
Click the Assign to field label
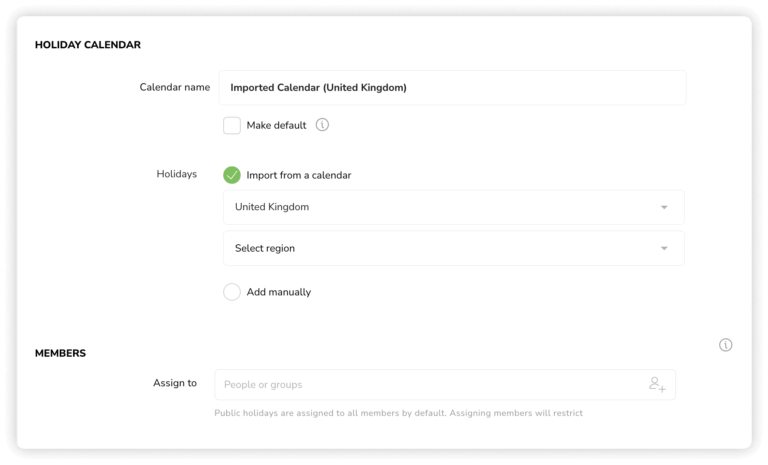pyautogui.click(x=175, y=383)
